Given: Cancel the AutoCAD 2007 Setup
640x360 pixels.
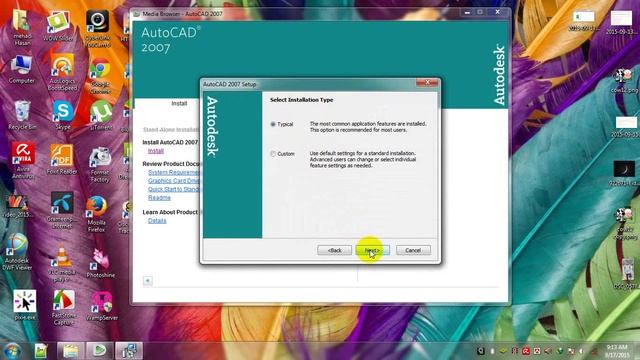Looking at the screenshot, I should click(x=413, y=250).
